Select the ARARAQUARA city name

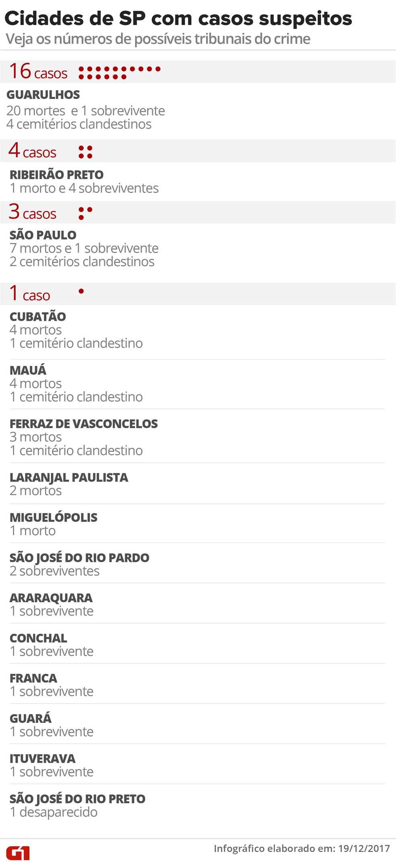(x=51, y=598)
